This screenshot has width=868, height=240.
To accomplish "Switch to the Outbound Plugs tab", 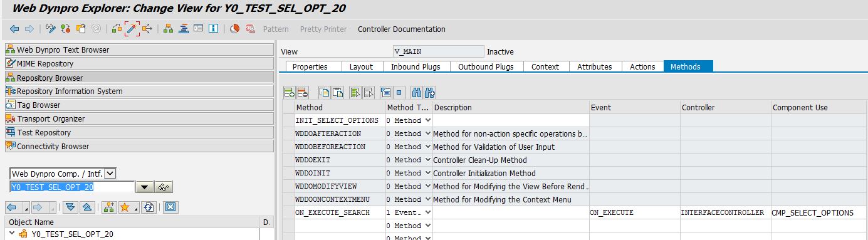I will click(x=486, y=66).
